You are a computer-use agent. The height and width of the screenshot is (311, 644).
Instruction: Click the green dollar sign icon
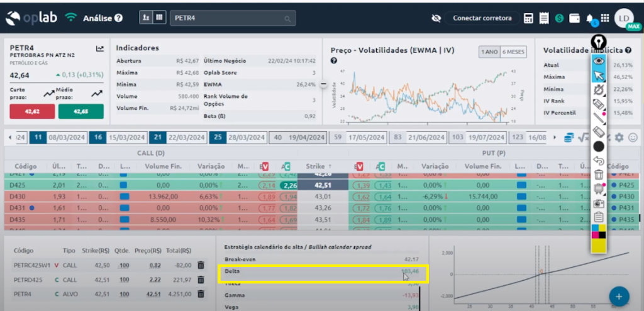559,18
